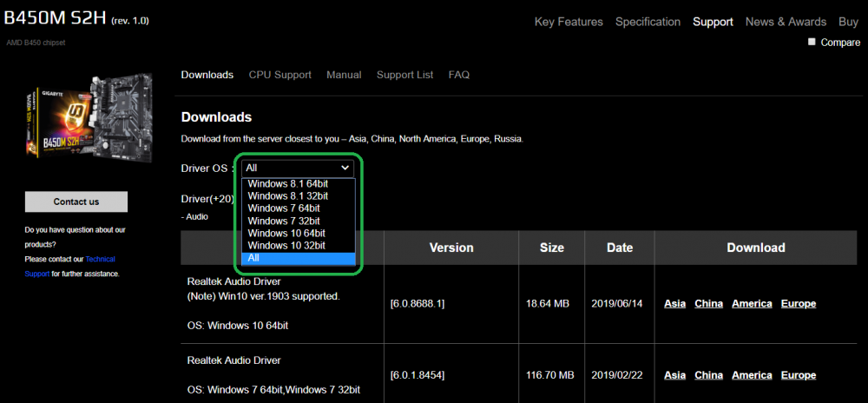Image resolution: width=868 pixels, height=403 pixels.
Task: Click OS: Windows 7 64bit,Windows 7 32bit text
Action: click(273, 390)
